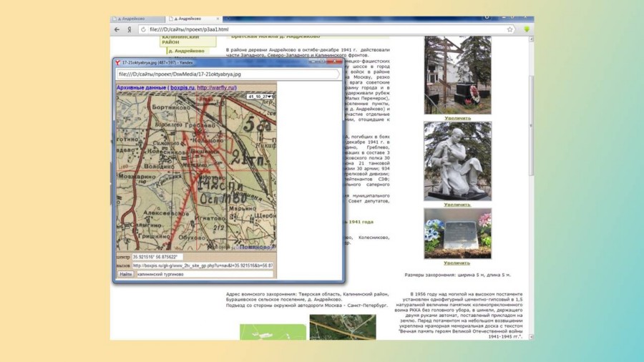Click the Yandex 'Я' home icon
This screenshot has width=644, height=362.
pos(129,29)
